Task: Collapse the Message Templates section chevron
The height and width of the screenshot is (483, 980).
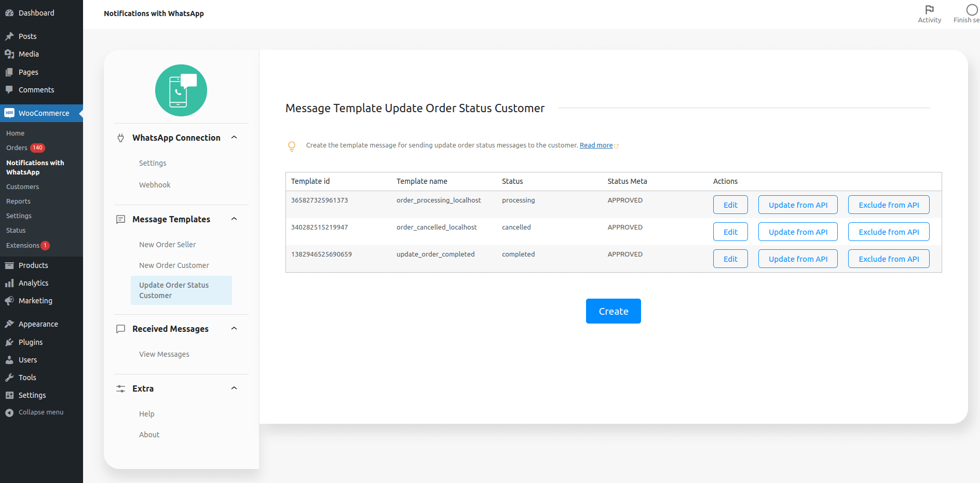Action: tap(234, 219)
